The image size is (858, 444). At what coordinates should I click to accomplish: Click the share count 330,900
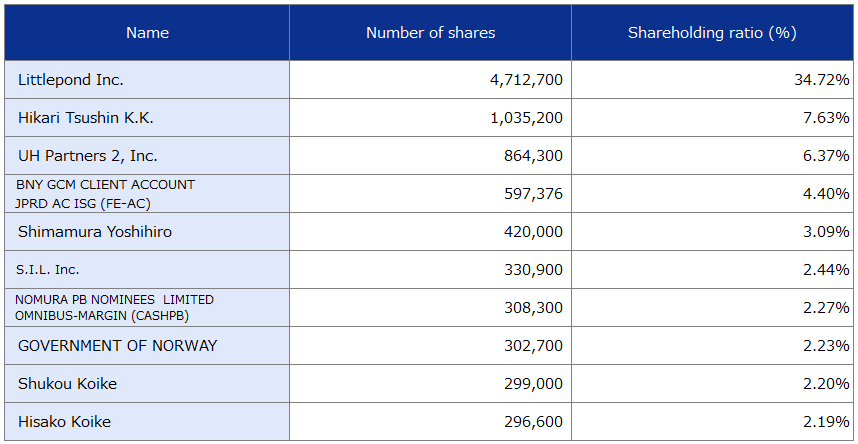(534, 270)
